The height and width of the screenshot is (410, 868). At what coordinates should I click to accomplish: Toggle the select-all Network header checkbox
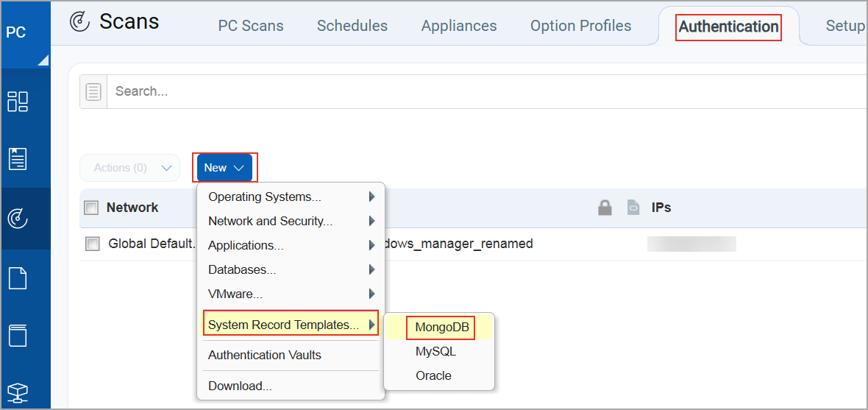pyautogui.click(x=92, y=208)
